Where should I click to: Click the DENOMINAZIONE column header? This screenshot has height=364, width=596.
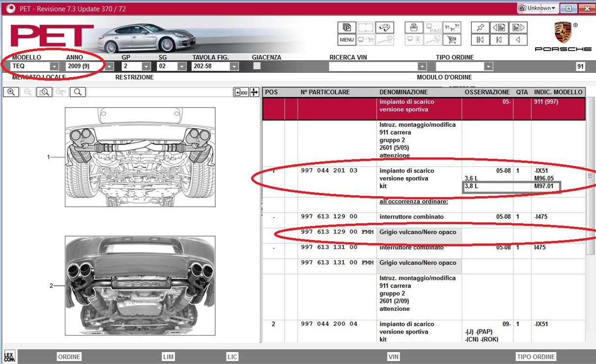point(404,92)
